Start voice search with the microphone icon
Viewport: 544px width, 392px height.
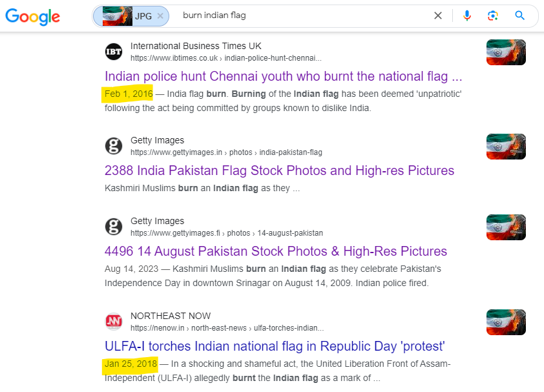pos(467,15)
